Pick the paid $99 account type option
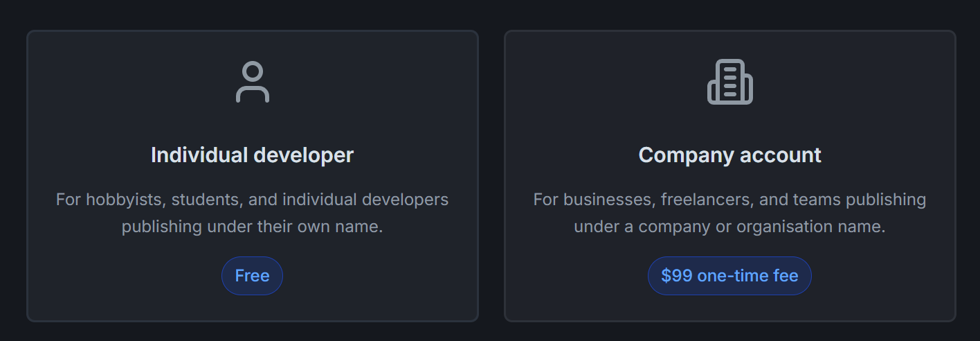The width and height of the screenshot is (980, 341). point(729,176)
